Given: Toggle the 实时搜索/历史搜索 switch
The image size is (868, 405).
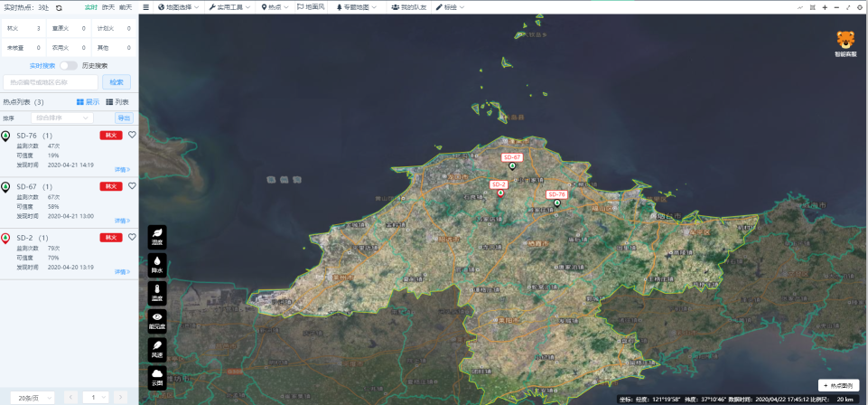Looking at the screenshot, I should tap(68, 66).
